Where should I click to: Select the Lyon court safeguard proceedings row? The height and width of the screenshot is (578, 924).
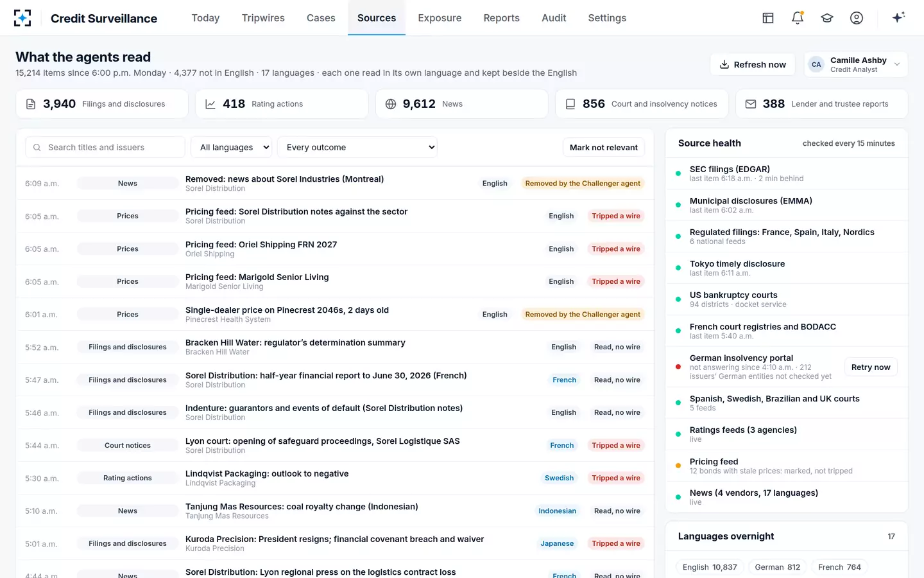click(334, 445)
